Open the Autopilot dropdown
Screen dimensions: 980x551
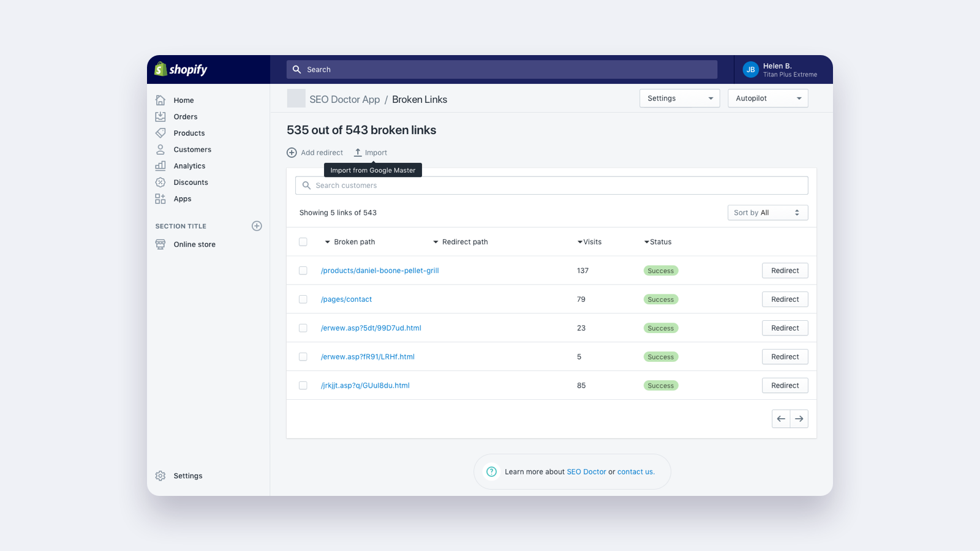coord(767,99)
